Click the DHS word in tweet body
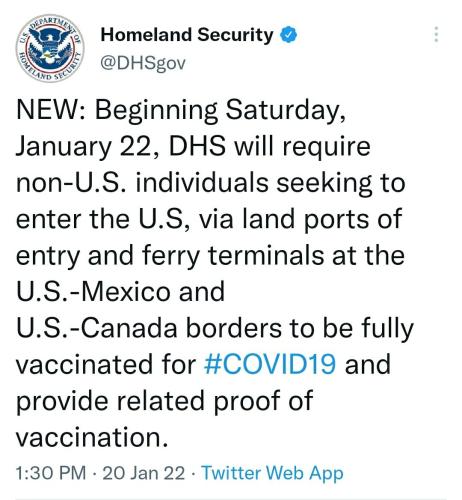This screenshot has width=462, height=500. tap(197, 146)
